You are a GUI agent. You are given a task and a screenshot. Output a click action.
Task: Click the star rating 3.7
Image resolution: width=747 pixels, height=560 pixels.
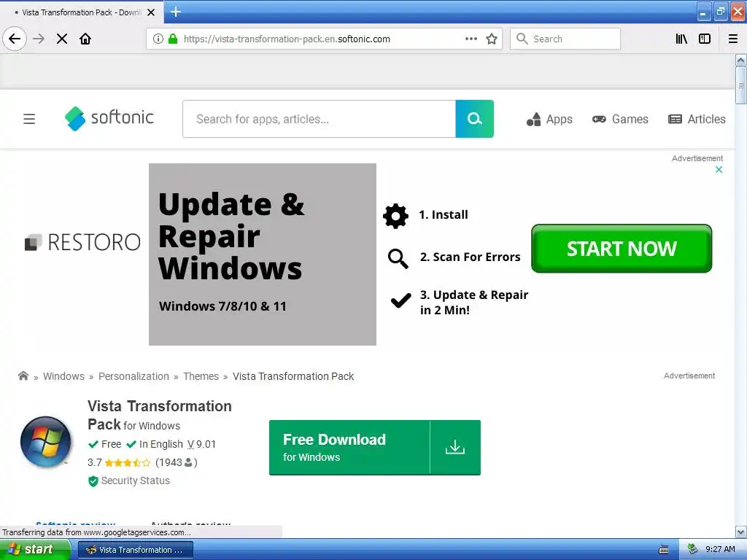pos(119,462)
